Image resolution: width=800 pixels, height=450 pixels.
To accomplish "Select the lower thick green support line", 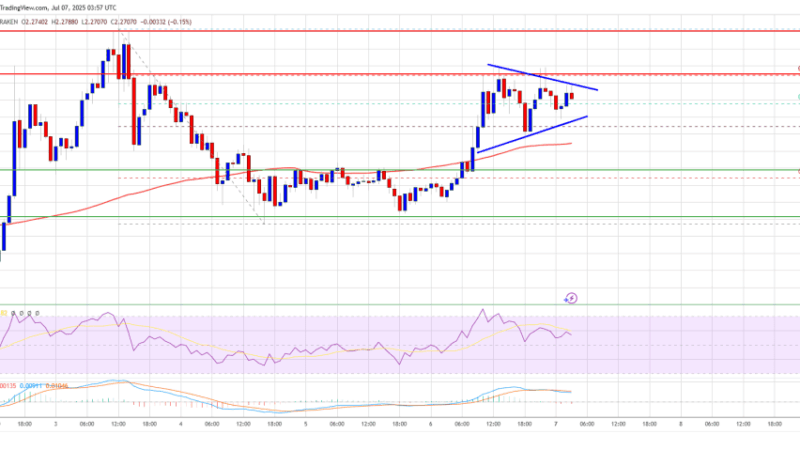I will click(x=400, y=217).
